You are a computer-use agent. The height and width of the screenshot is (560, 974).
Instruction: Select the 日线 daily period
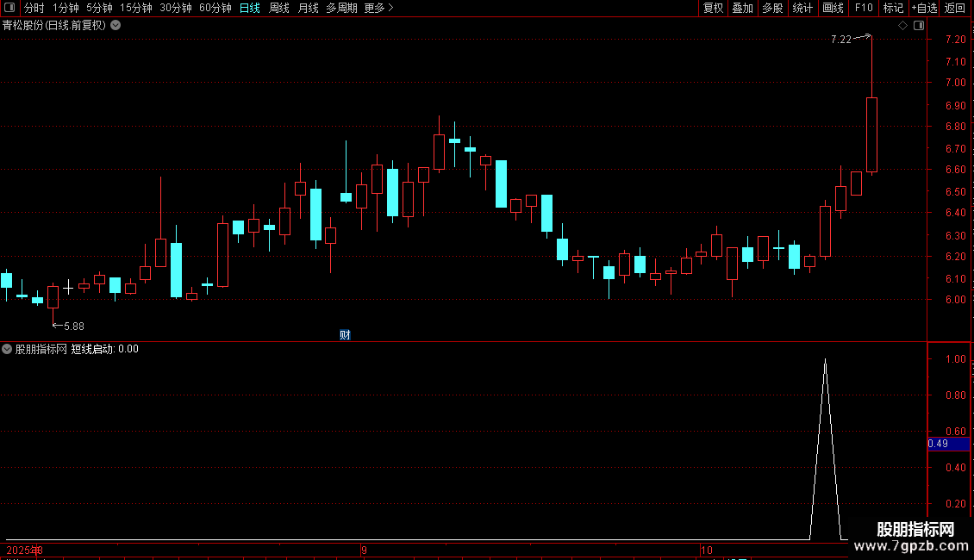(x=250, y=8)
